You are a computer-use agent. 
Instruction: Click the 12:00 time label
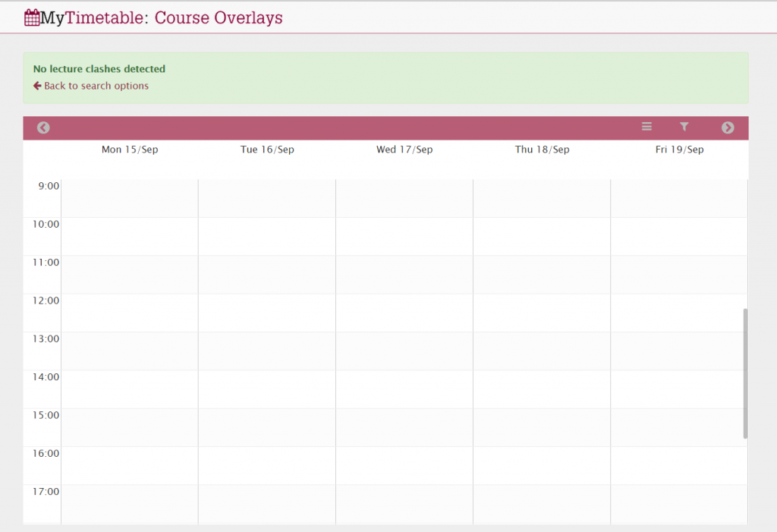tap(46, 301)
